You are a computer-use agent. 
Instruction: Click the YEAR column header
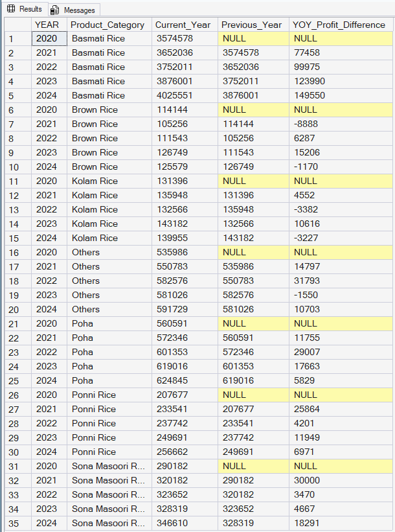click(x=49, y=25)
